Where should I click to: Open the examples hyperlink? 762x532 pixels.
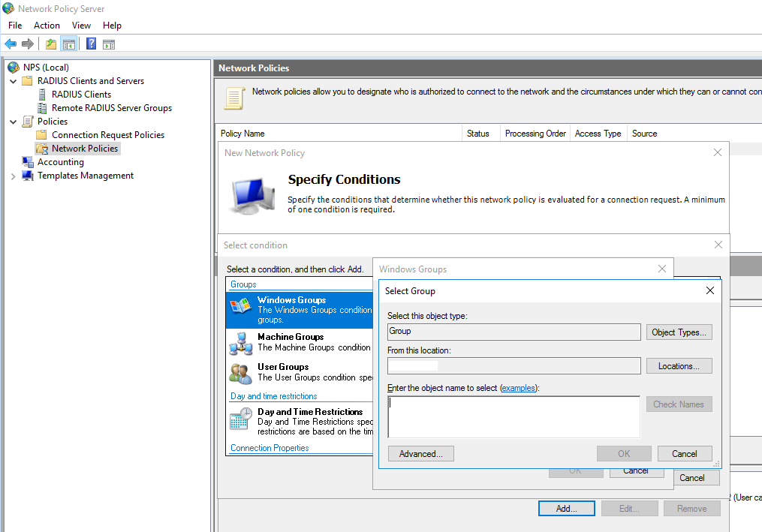519,388
